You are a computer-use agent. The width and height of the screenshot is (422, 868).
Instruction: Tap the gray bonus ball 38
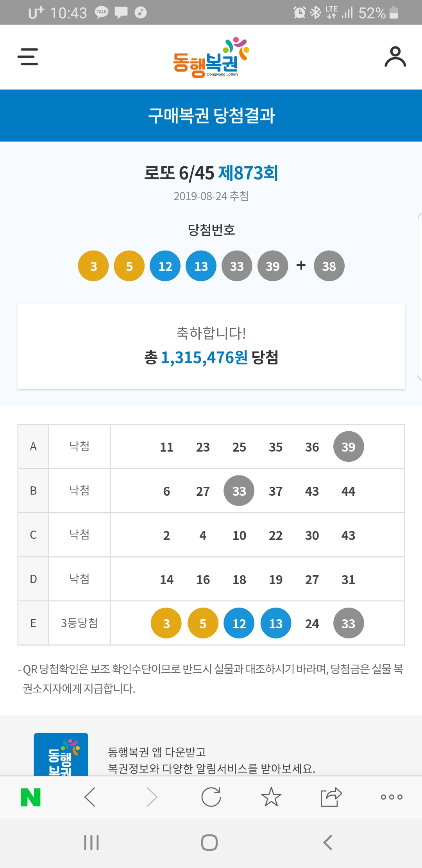point(329,266)
